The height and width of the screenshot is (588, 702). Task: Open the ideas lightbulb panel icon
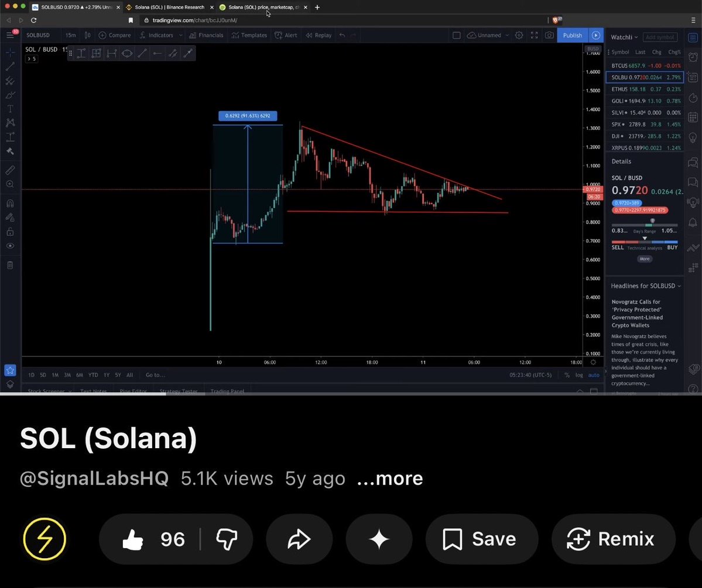pyautogui.click(x=693, y=137)
